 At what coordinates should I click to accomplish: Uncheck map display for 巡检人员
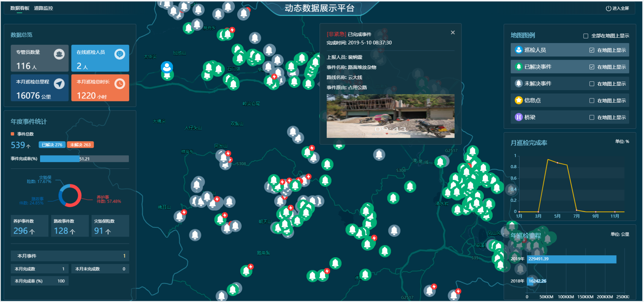(x=592, y=50)
